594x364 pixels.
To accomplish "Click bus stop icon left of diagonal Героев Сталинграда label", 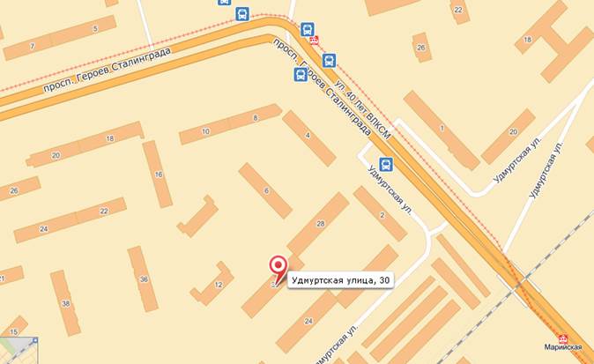I will [301, 75].
